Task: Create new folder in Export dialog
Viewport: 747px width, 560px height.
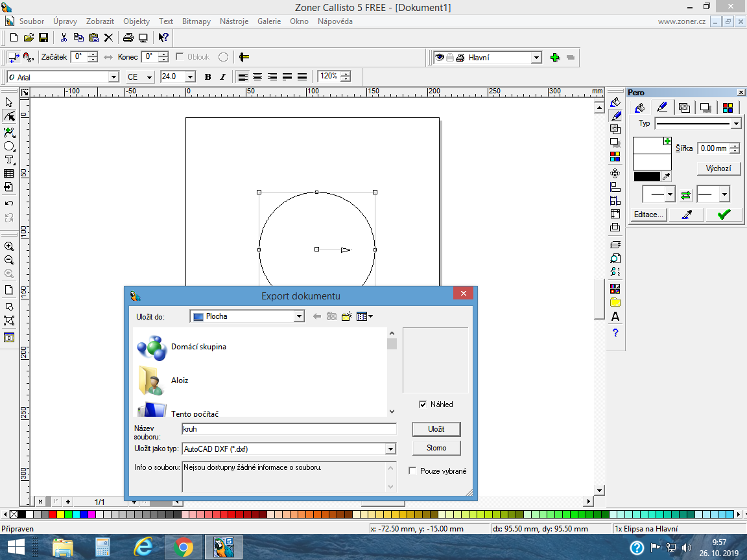Action: (x=347, y=316)
